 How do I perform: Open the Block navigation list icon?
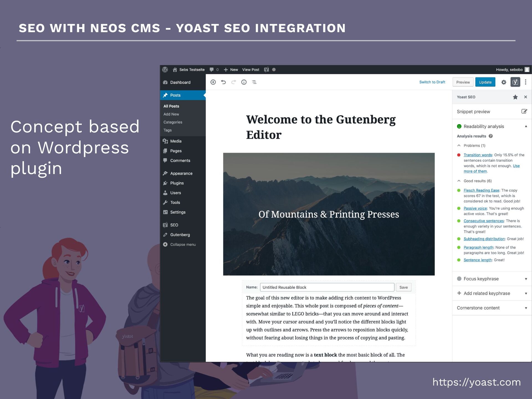254,82
